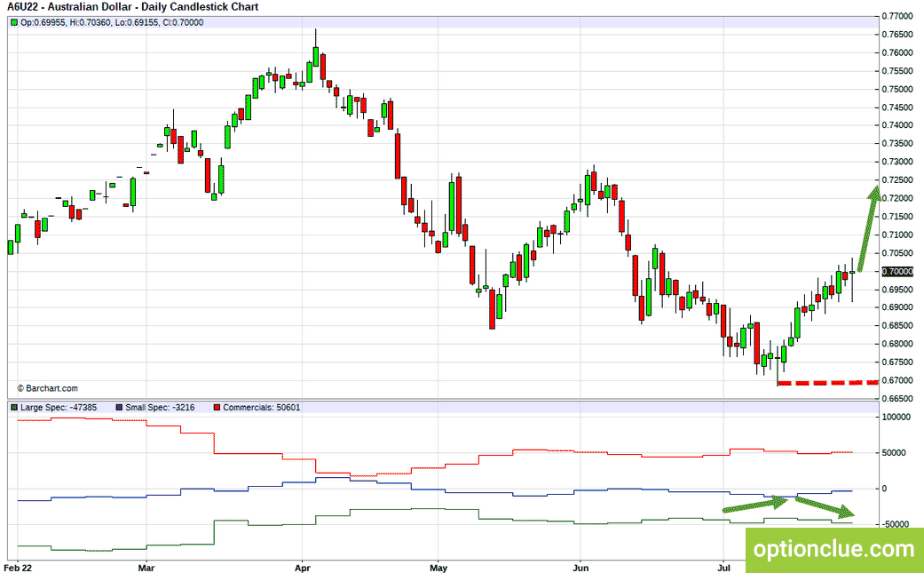Select the Apr label on time axis

point(303,568)
